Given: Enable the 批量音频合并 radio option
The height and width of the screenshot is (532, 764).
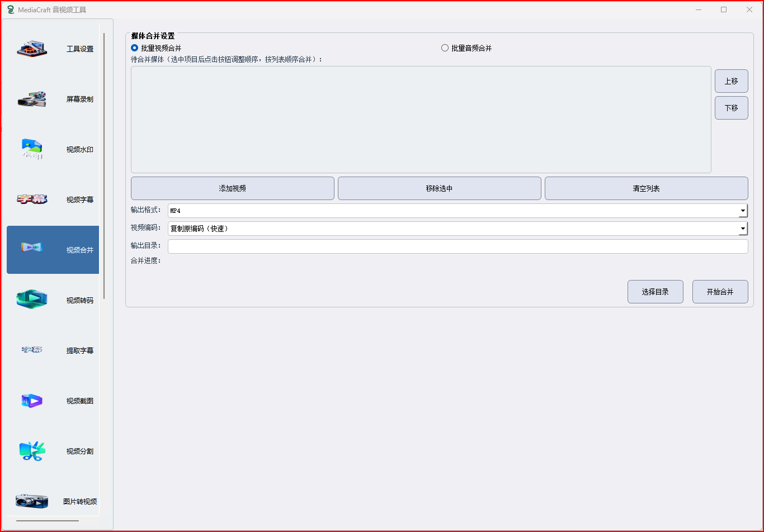Looking at the screenshot, I should pyautogui.click(x=445, y=48).
